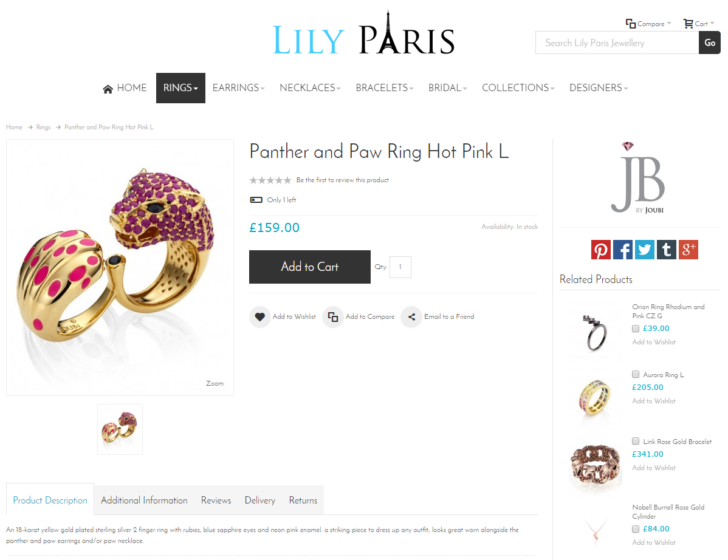Click the Email to a Friend share icon
The width and height of the screenshot is (728, 560).
pos(411,317)
